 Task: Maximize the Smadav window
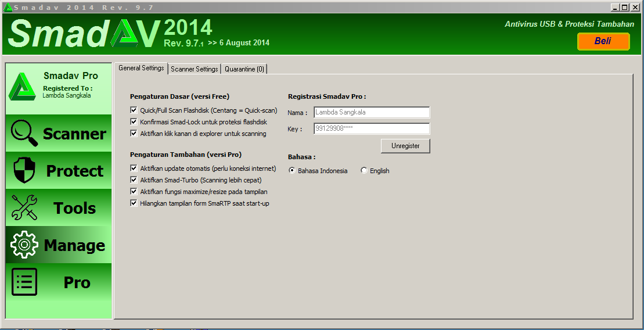point(624,8)
